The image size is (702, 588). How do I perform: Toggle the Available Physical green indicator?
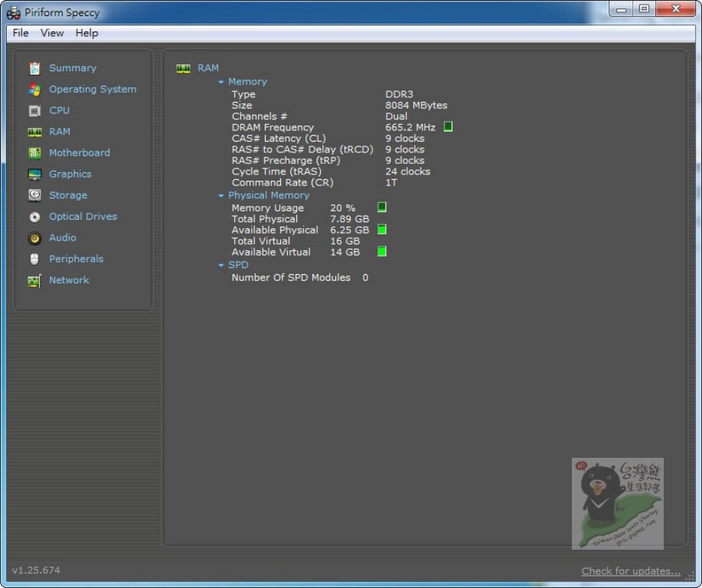(382, 230)
